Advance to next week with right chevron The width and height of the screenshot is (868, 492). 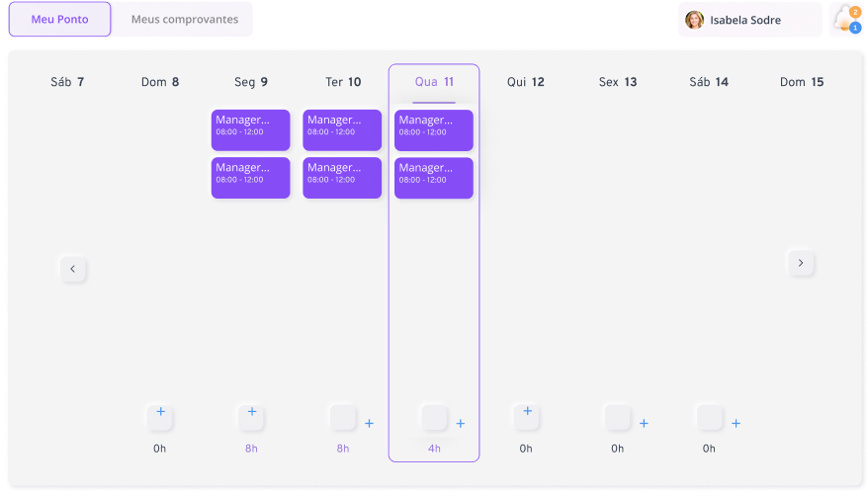pos(801,263)
